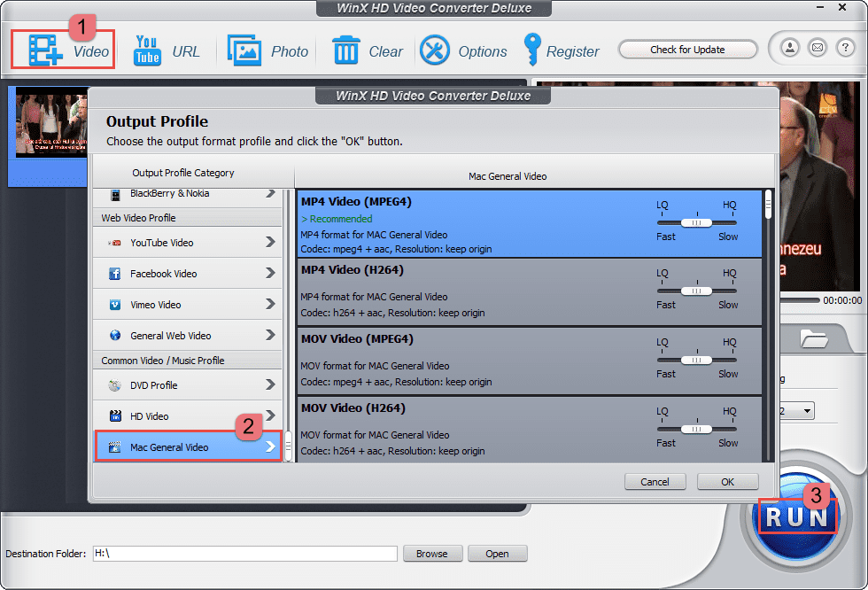
Task: Click the 00:00:00 preview time display
Action: tap(842, 300)
